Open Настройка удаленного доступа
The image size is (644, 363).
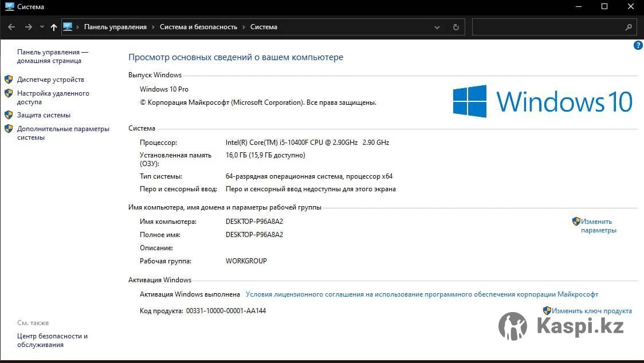tap(53, 98)
